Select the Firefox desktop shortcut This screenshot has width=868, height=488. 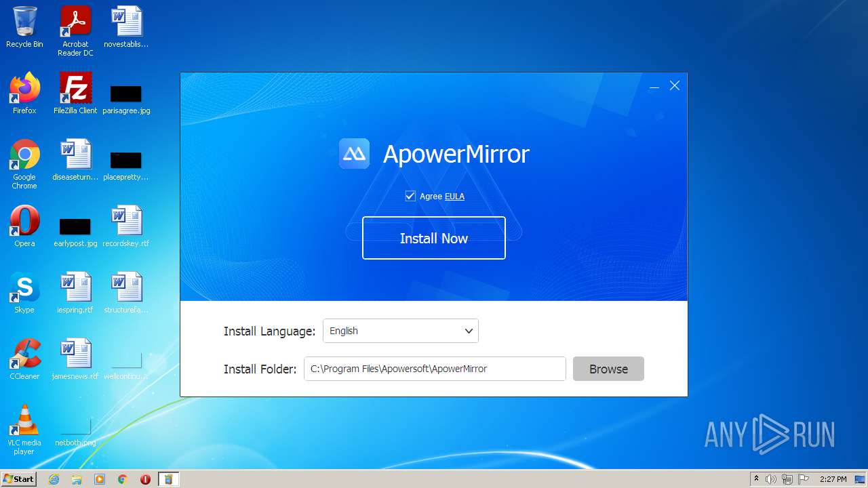(24, 94)
